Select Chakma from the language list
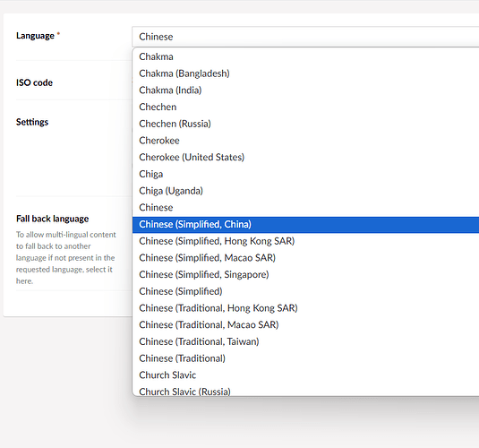The height and width of the screenshot is (448, 479). [305, 56]
